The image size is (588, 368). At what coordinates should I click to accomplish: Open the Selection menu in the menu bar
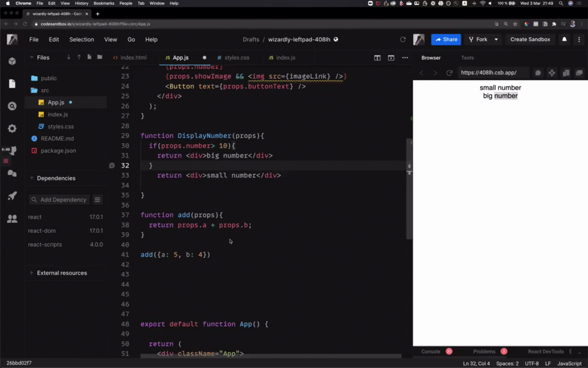(x=82, y=39)
